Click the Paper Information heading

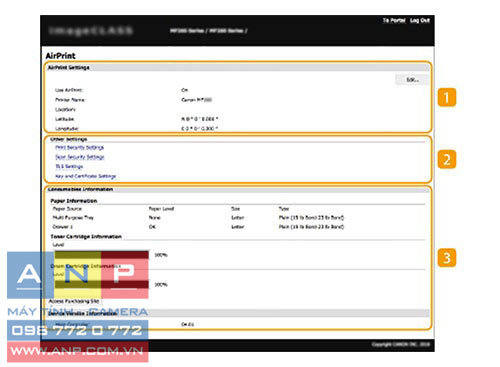[x=74, y=201]
